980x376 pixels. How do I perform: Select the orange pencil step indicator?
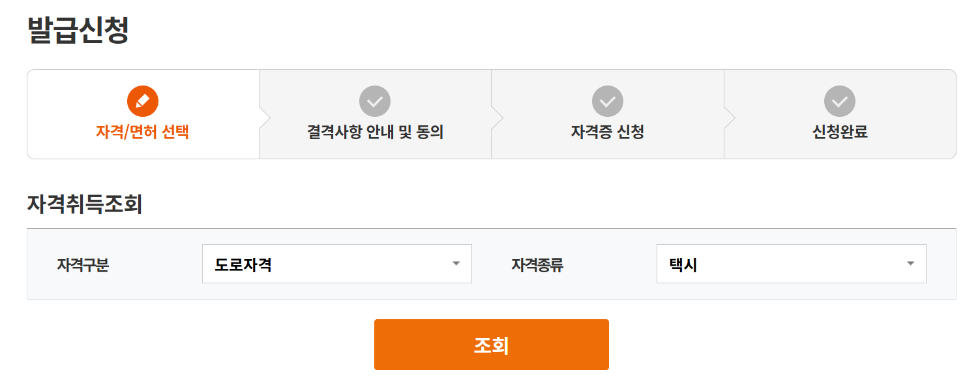[142, 101]
